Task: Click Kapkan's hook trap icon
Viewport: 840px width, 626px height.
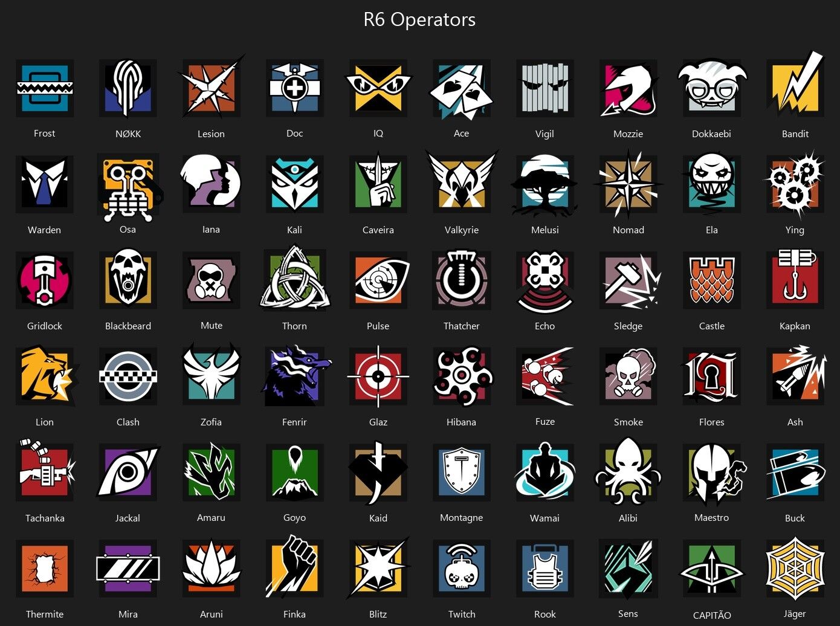Action: tap(795, 278)
